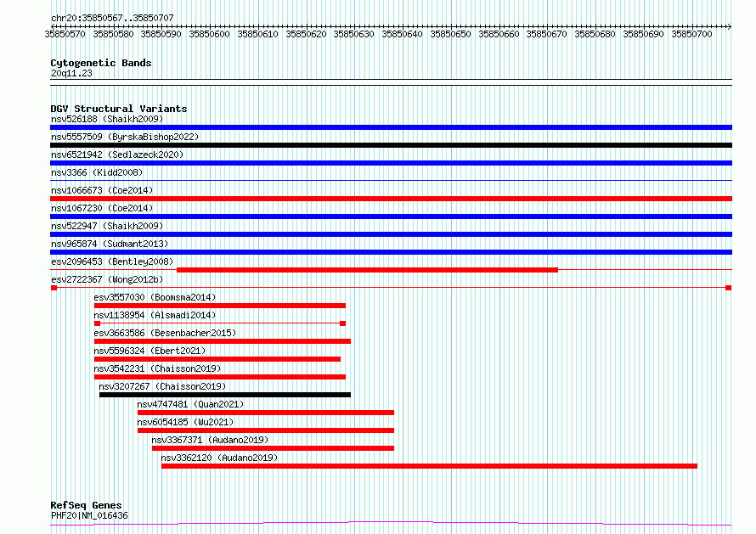756x534 pixels.
Task: Click the red bar under nsv6054185
Action: coord(266,430)
